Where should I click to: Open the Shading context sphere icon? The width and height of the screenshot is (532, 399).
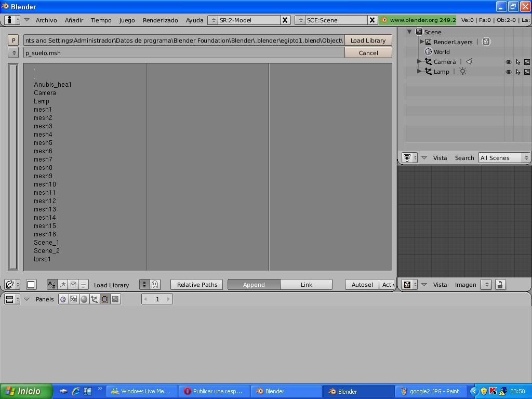[x=84, y=299]
